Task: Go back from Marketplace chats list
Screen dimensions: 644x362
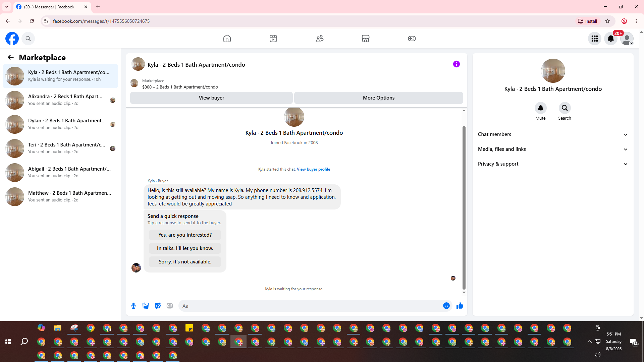Action: point(11,57)
